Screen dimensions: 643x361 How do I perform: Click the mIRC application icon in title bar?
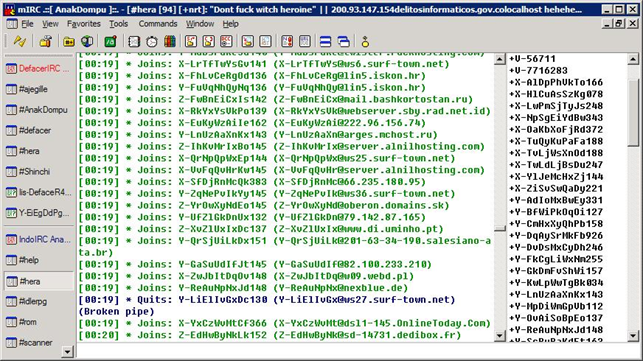coord(10,9)
